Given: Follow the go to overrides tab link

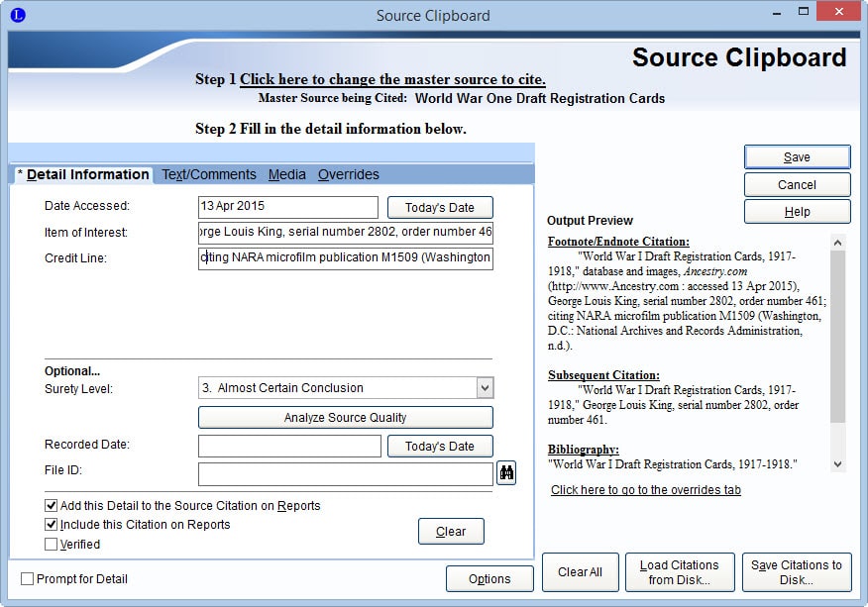Looking at the screenshot, I should click(x=645, y=490).
